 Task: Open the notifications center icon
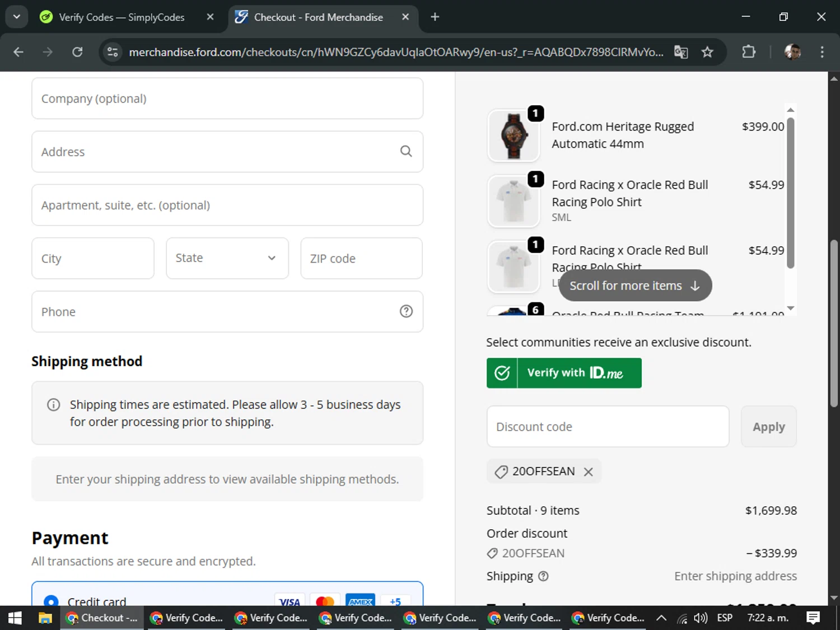[813, 618]
